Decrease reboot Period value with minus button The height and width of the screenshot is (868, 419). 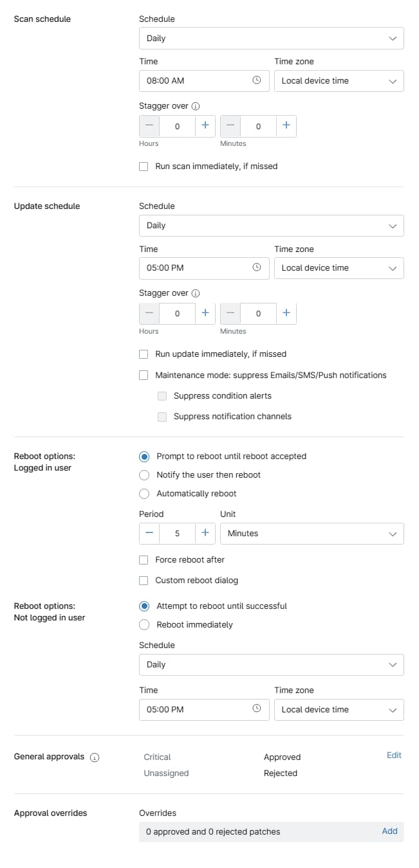click(x=149, y=533)
